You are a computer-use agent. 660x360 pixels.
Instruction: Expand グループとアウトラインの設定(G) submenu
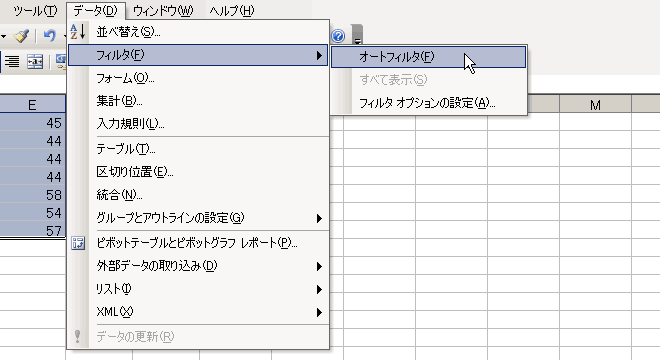pyautogui.click(x=198, y=218)
